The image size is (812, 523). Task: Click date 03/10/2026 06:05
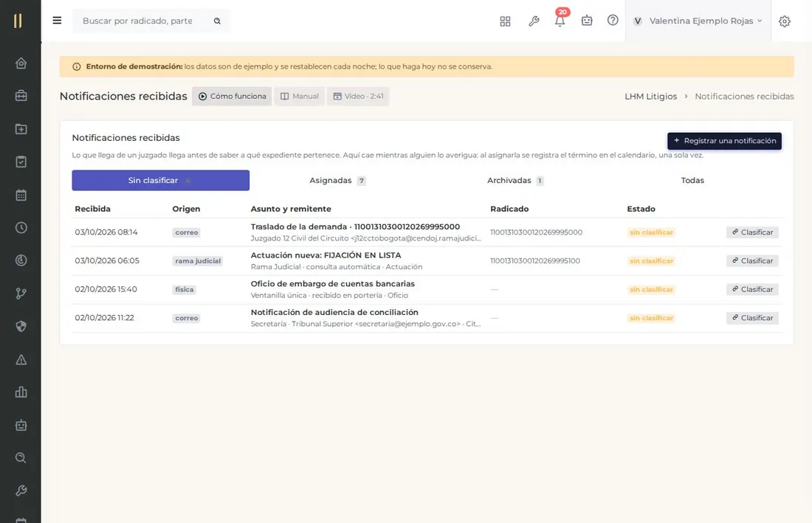click(x=107, y=260)
